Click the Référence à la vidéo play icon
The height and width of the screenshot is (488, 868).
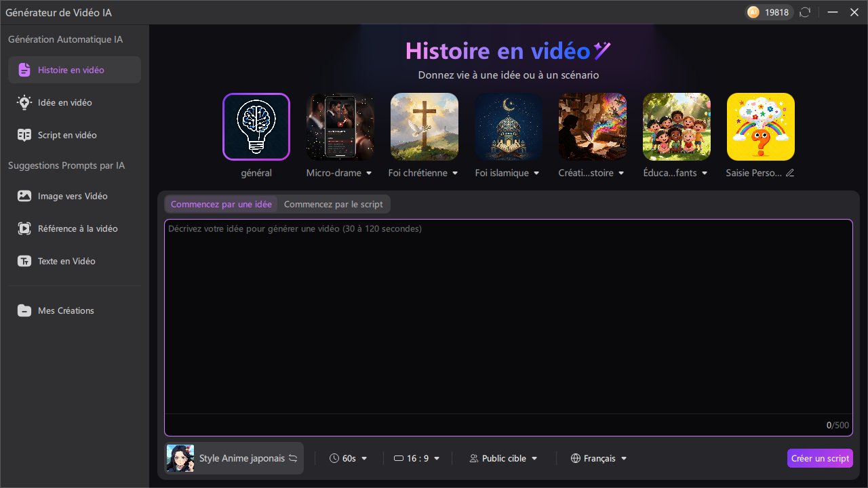click(24, 228)
